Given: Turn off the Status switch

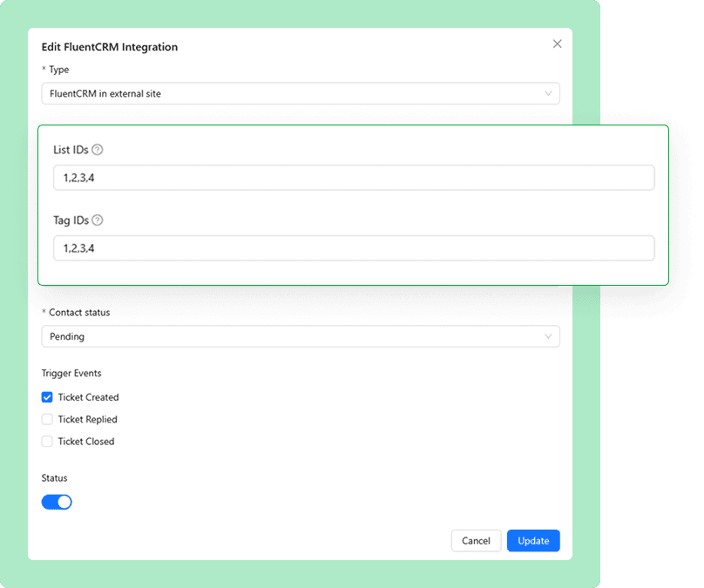Looking at the screenshot, I should 57,502.
